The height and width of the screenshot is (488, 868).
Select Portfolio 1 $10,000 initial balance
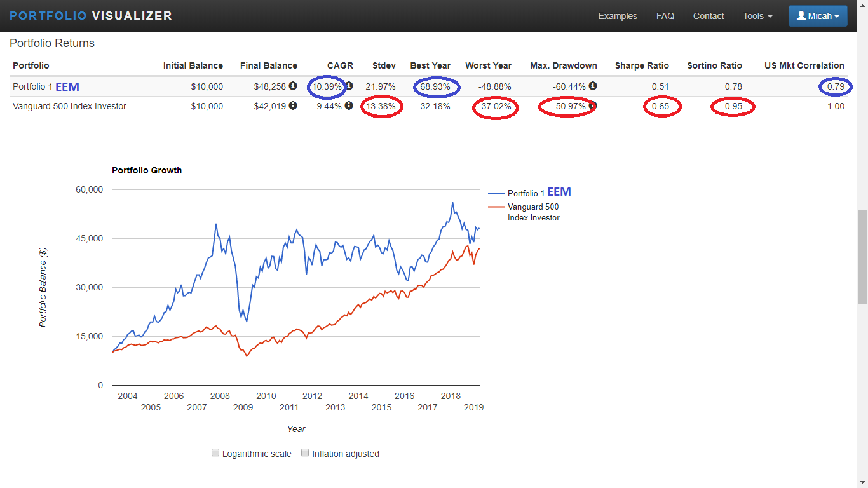click(207, 86)
